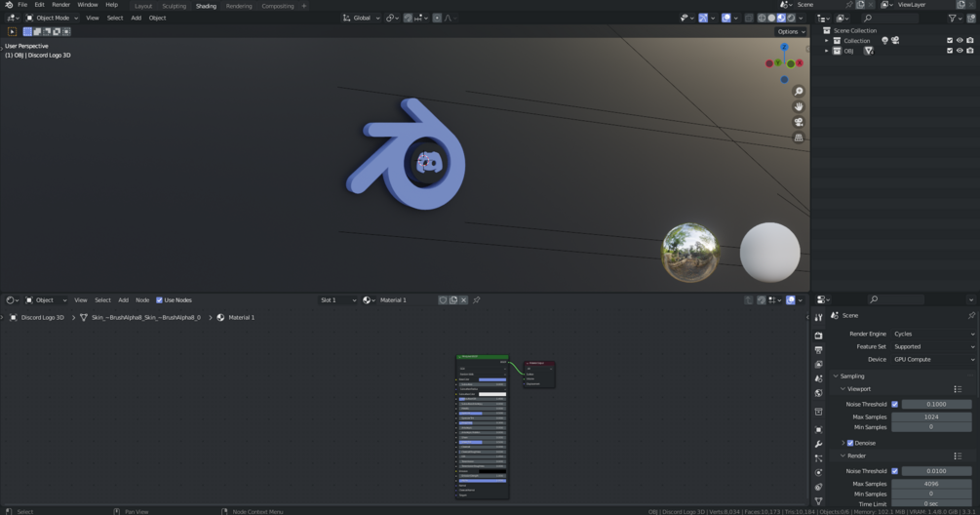Select wireframe viewport shading mode

click(762, 19)
